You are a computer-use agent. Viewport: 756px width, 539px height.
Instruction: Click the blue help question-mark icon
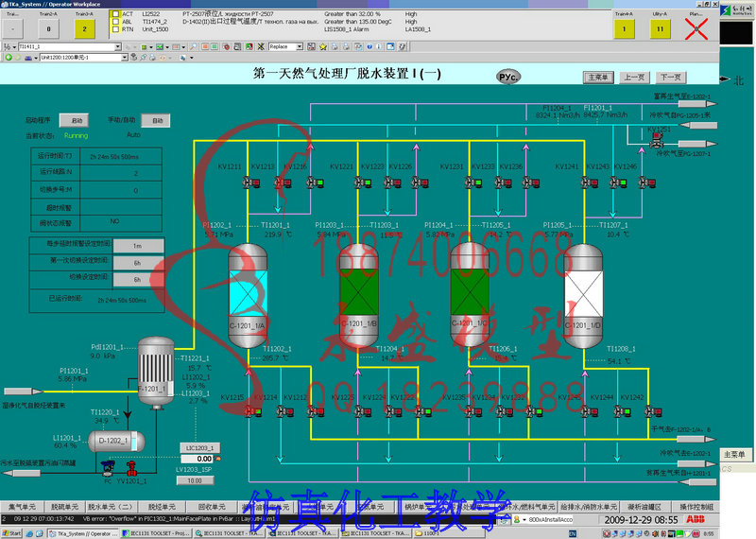click(x=369, y=46)
